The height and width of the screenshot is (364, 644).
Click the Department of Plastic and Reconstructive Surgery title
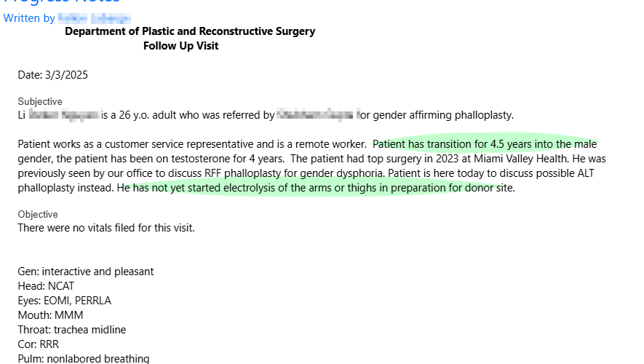click(x=190, y=31)
